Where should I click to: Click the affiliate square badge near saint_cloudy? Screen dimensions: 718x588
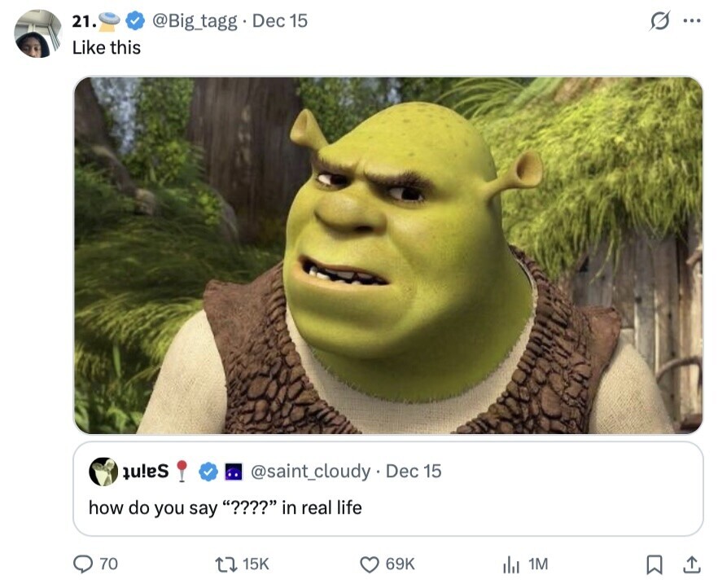(x=233, y=472)
